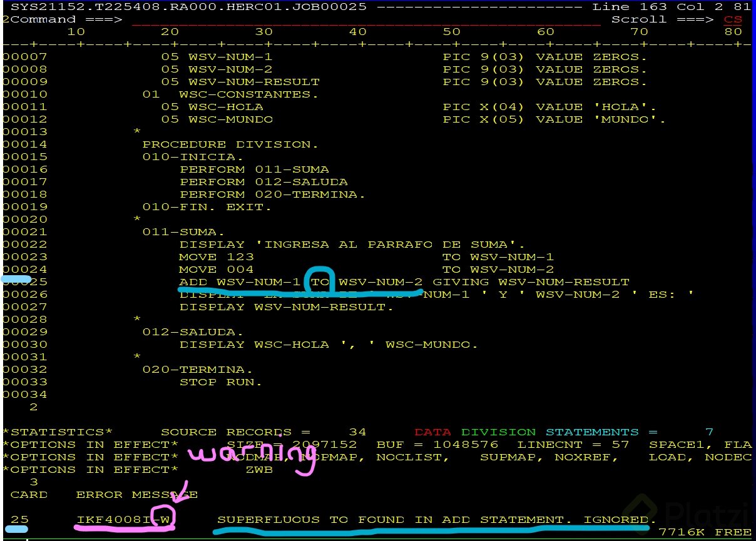756x541 pixels.
Task: Select the Scroll amount field showing CS
Action: 732,19
